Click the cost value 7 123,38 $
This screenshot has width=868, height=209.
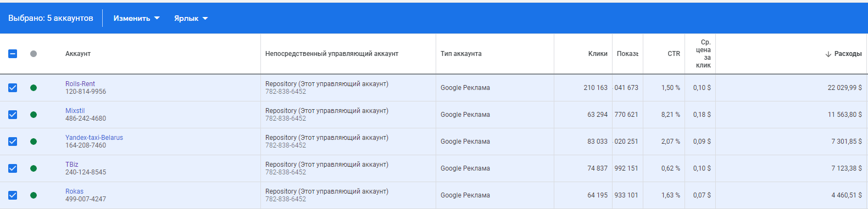click(x=847, y=168)
